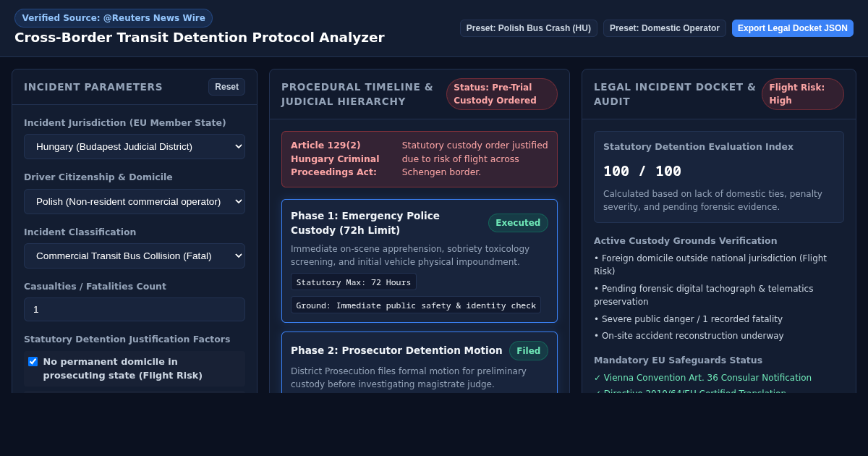The height and width of the screenshot is (456, 868).
Task: Click the Mandatory EU Safeguards Status heading
Action: (x=678, y=360)
